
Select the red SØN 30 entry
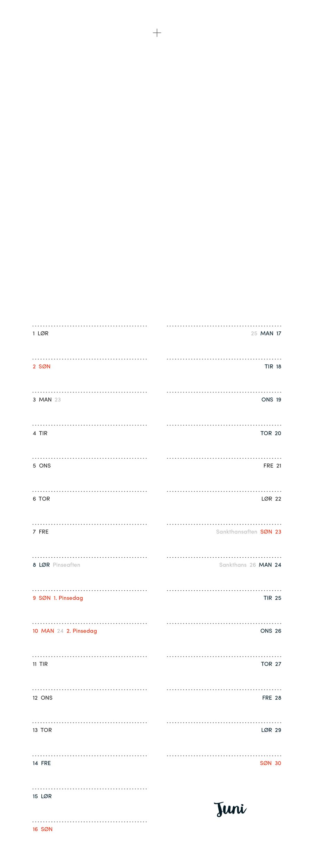coord(271,764)
